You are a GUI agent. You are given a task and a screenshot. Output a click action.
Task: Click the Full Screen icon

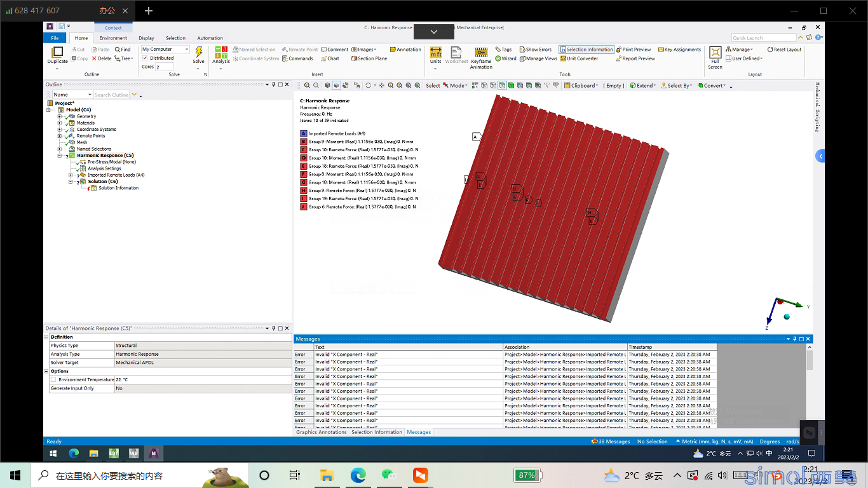pos(715,52)
